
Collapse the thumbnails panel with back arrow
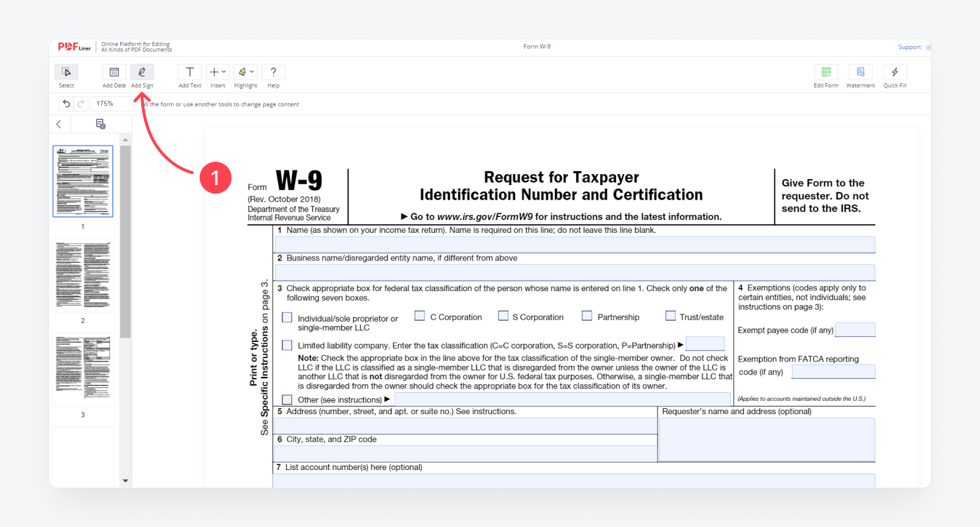(x=59, y=124)
